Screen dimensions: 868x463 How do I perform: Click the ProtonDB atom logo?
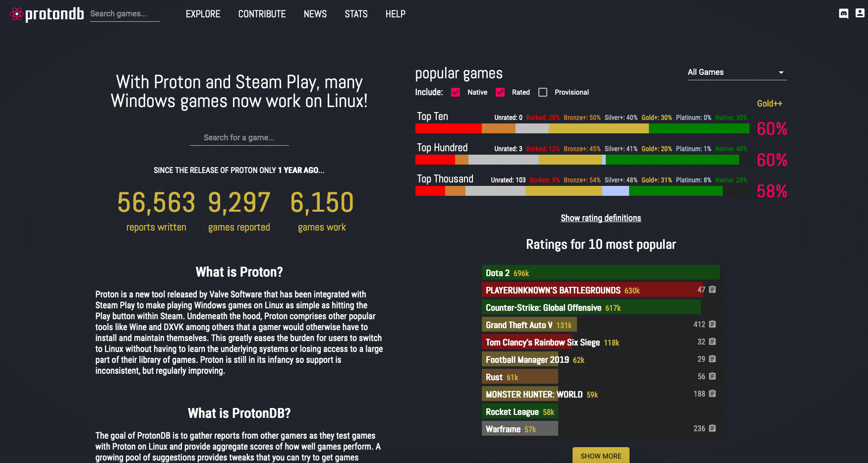[x=17, y=14]
